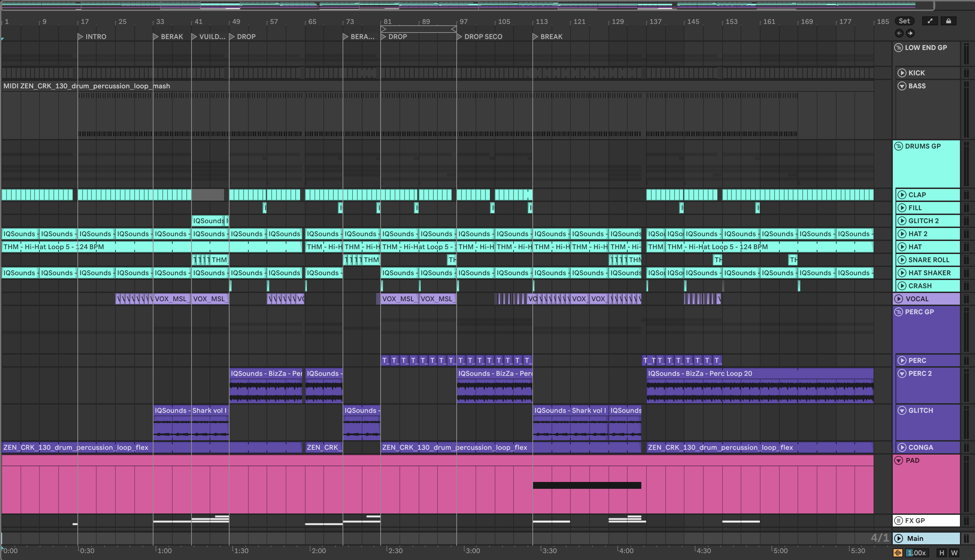Image resolution: width=975 pixels, height=560 pixels.
Task: Click the Set locator button
Action: click(x=904, y=21)
